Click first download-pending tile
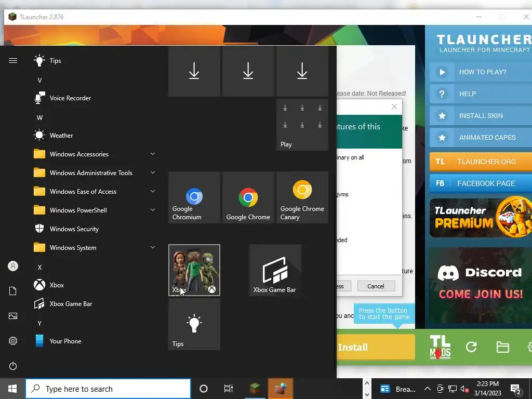Image resolution: width=532 pixels, height=399 pixels. tap(194, 71)
